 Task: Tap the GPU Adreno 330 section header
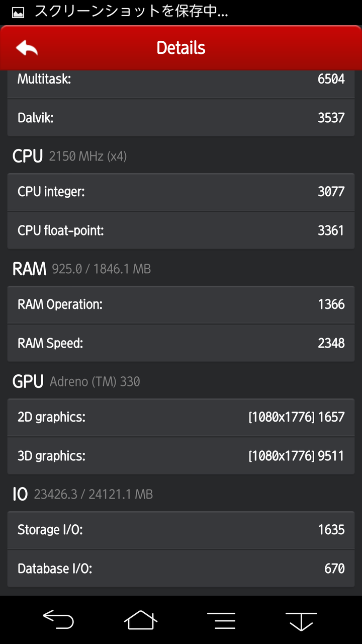[76, 382]
